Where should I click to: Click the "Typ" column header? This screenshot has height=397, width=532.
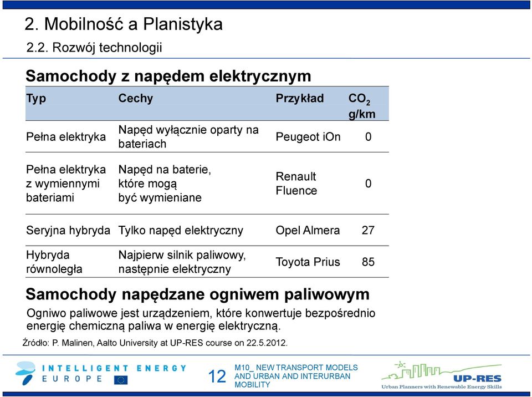(x=36, y=99)
